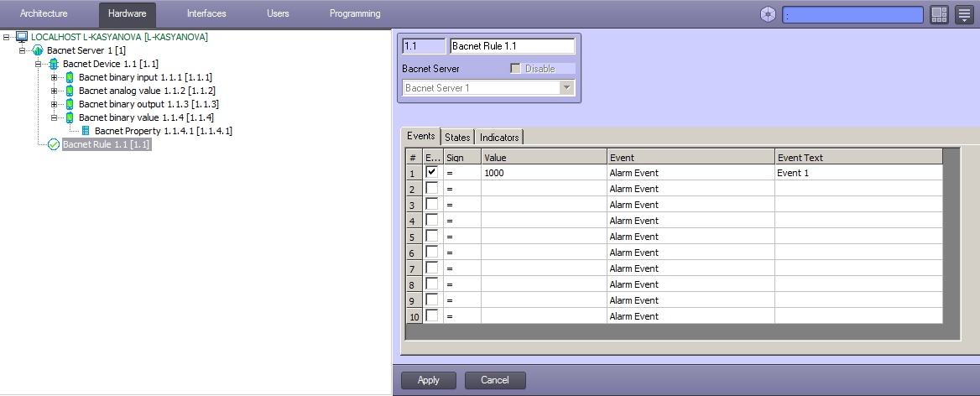The height and width of the screenshot is (396, 980).
Task: Click the rule ID field 1.1
Action: [x=424, y=46]
